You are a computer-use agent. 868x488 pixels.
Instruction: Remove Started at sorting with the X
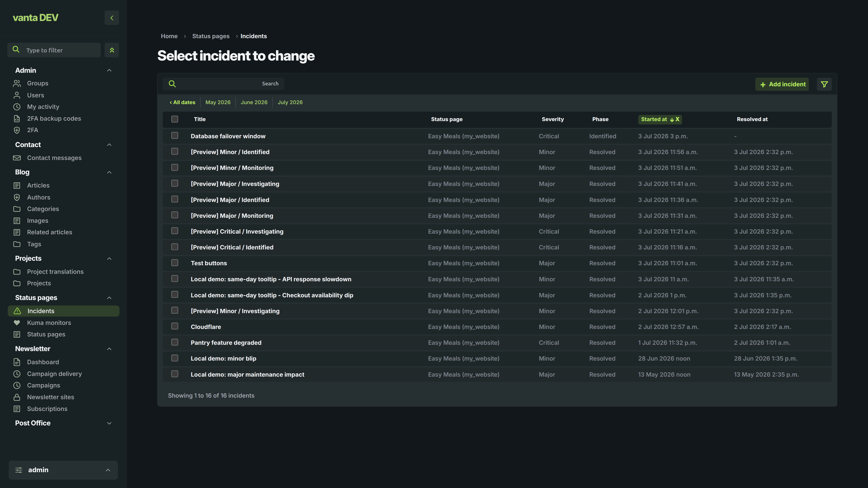677,119
